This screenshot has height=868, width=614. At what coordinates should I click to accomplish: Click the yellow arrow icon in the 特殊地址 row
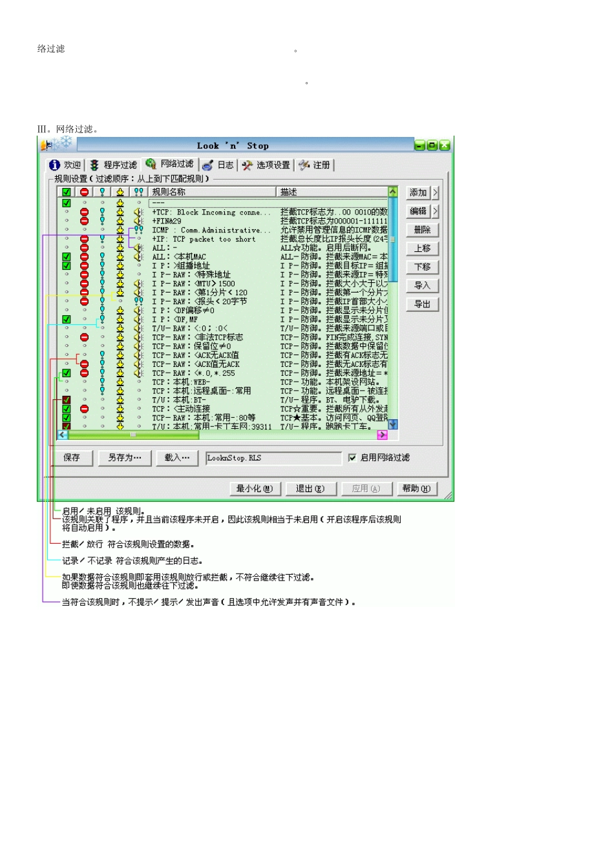(x=120, y=274)
